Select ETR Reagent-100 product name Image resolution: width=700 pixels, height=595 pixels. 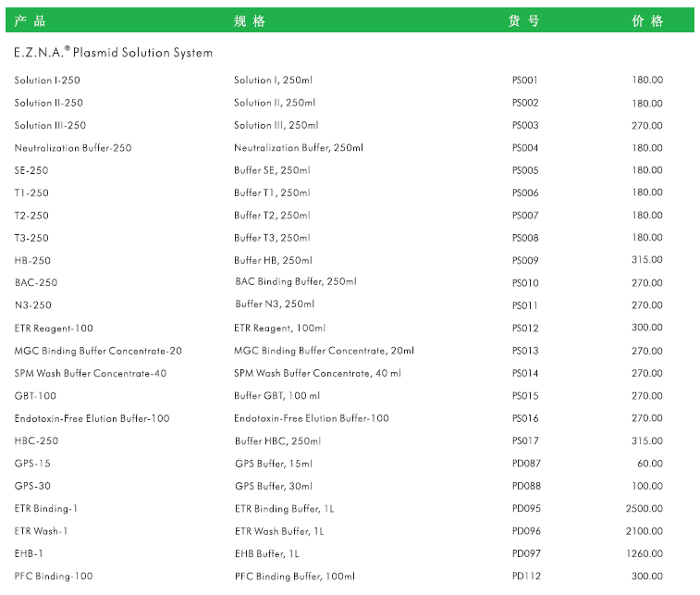pyautogui.click(x=54, y=328)
